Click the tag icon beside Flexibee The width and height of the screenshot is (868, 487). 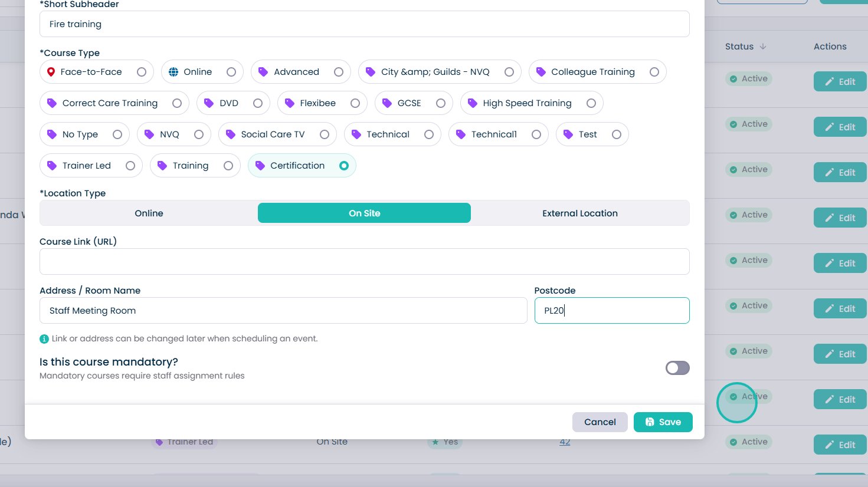click(289, 103)
